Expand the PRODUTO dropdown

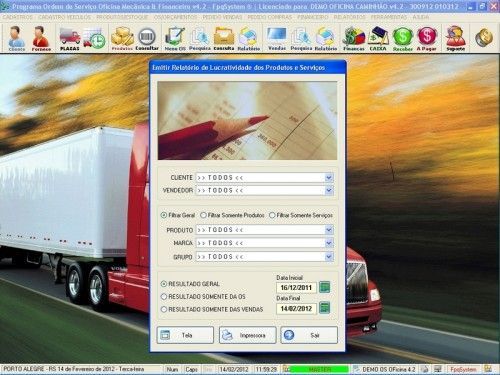tap(329, 230)
